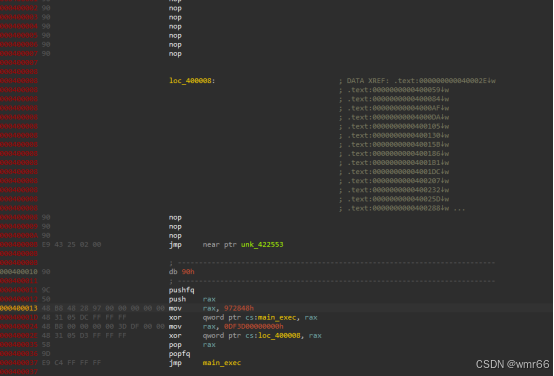Viewport: 554px width, 376px height.
Task: Click the 9D opcode byte beside popfq
Action: [x=46, y=354]
